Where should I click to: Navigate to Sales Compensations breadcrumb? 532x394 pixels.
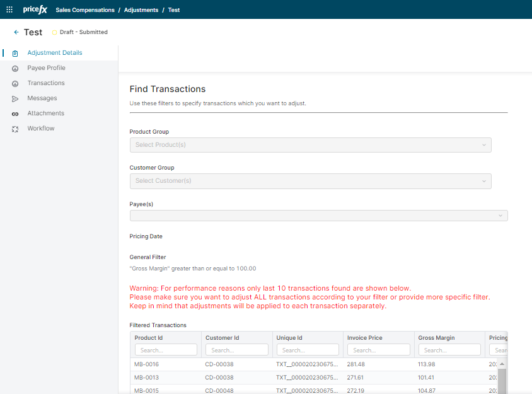pyautogui.click(x=85, y=10)
